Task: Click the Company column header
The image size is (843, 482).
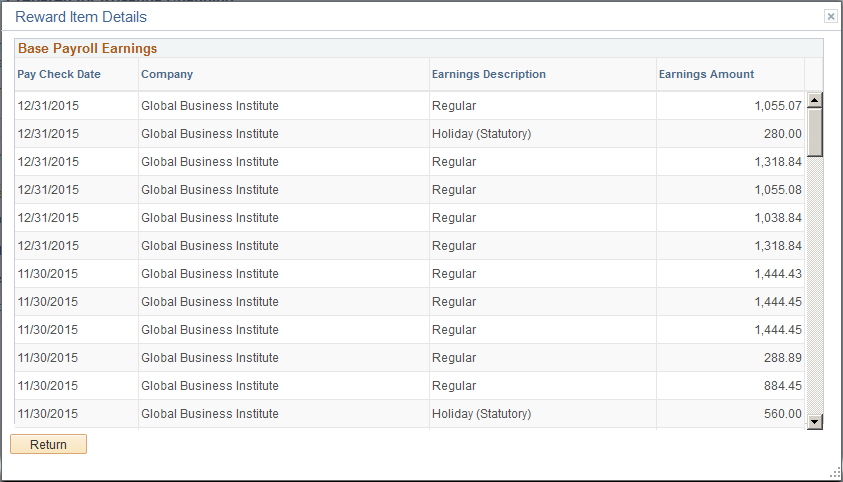Action: [x=167, y=74]
